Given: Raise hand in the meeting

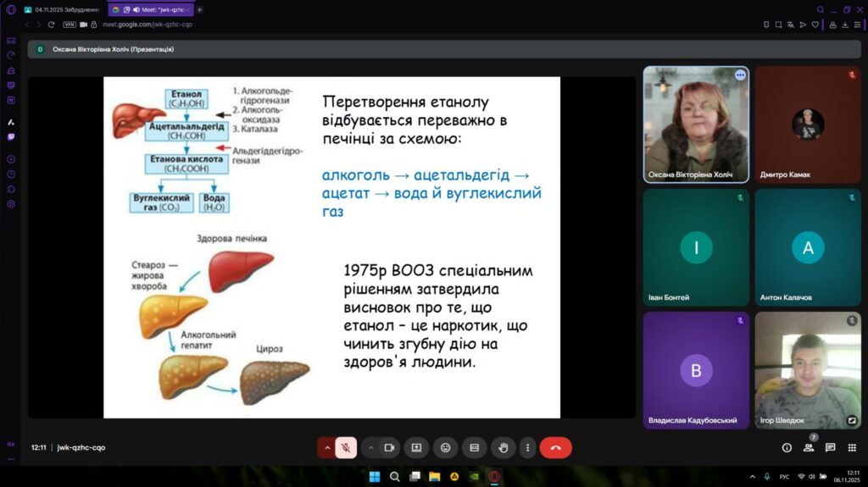Looking at the screenshot, I should [x=504, y=447].
